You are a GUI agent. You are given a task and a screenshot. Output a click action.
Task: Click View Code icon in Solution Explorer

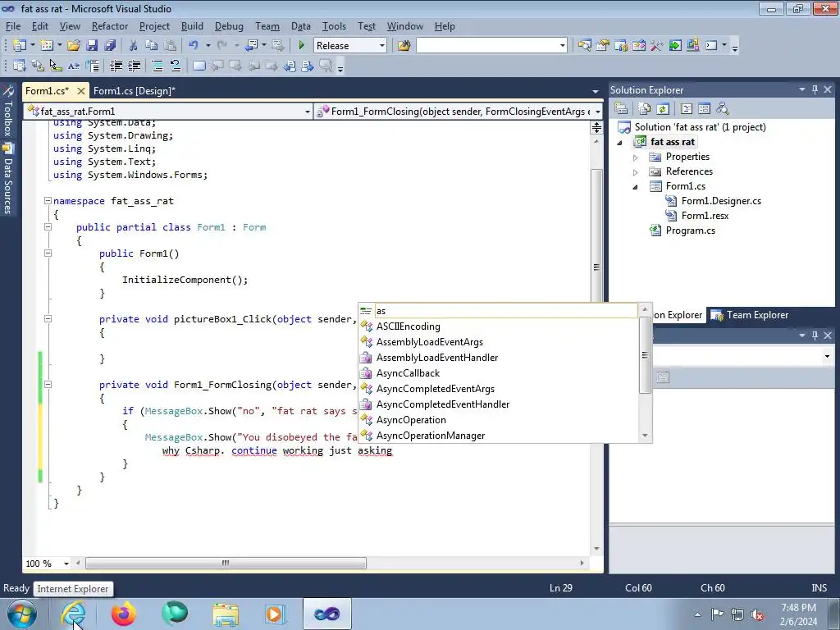[687, 109]
